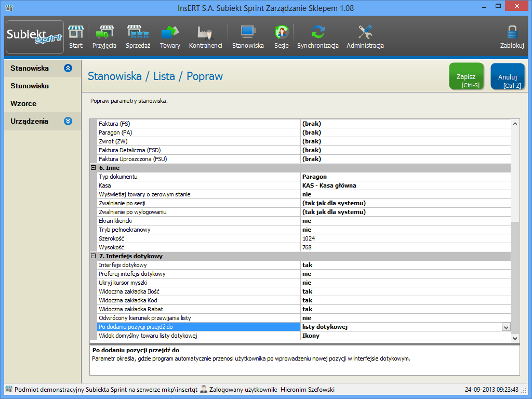The height and width of the screenshot is (399, 532).
Task: Select the Wysokość value 768 field
Action: pyautogui.click(x=405, y=247)
